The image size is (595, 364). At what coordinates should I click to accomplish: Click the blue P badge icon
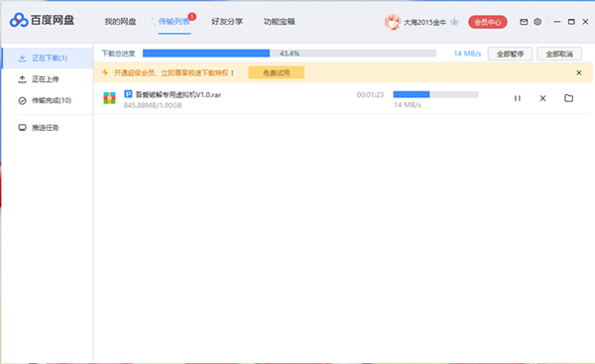click(x=128, y=94)
